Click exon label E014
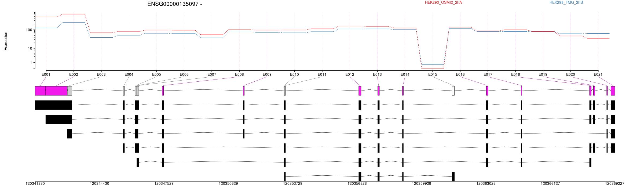 pos(405,74)
